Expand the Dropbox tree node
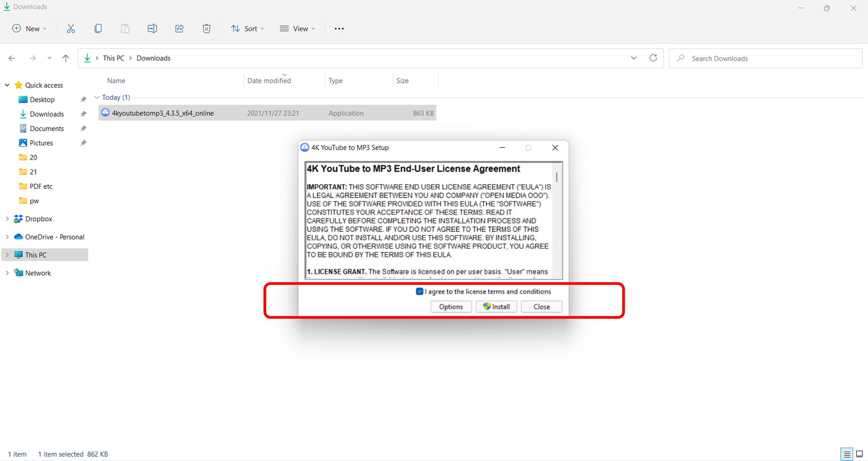The width and height of the screenshot is (868, 461). point(7,219)
